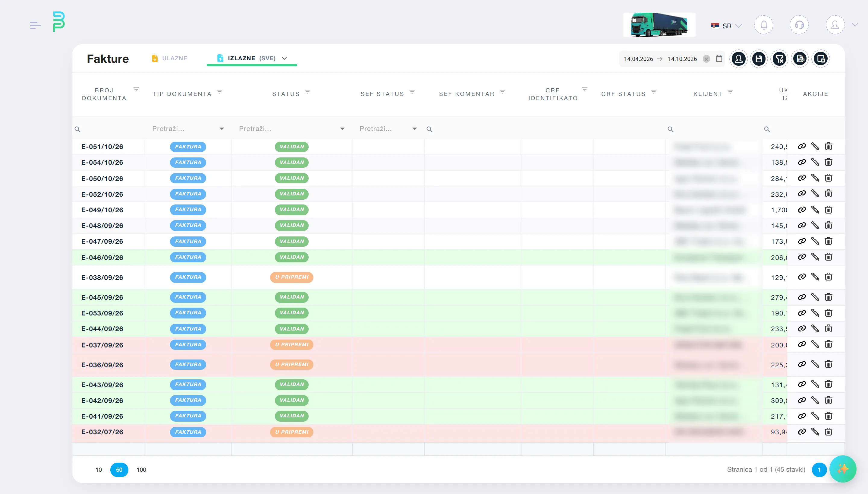Edit invoice E-054/10/26 with pencil

(815, 162)
